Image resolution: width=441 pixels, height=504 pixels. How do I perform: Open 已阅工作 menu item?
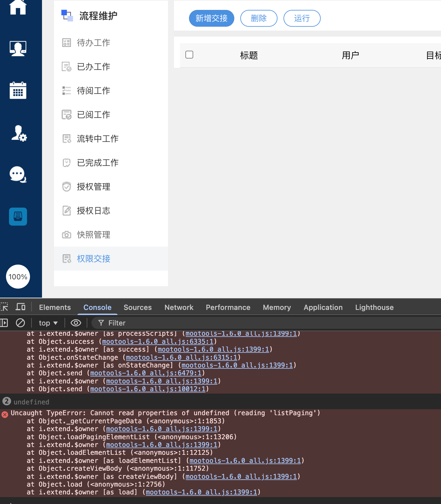tap(111, 115)
